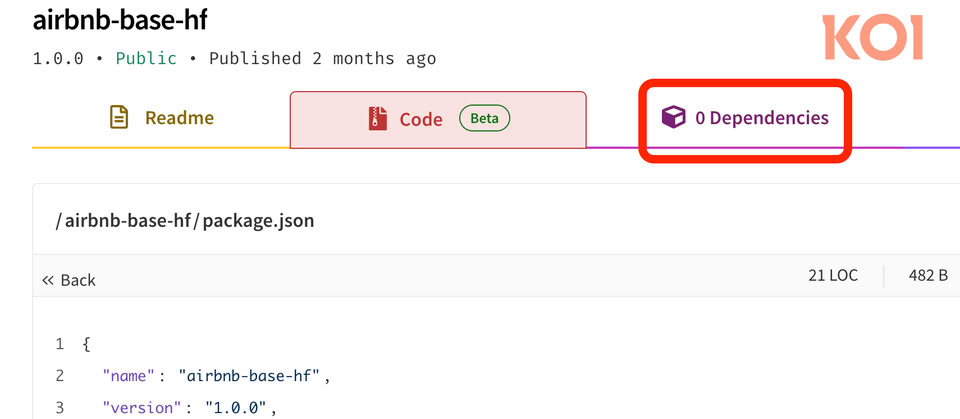Click the "name" key on line 2
The width and height of the screenshot is (960, 419).
[129, 376]
